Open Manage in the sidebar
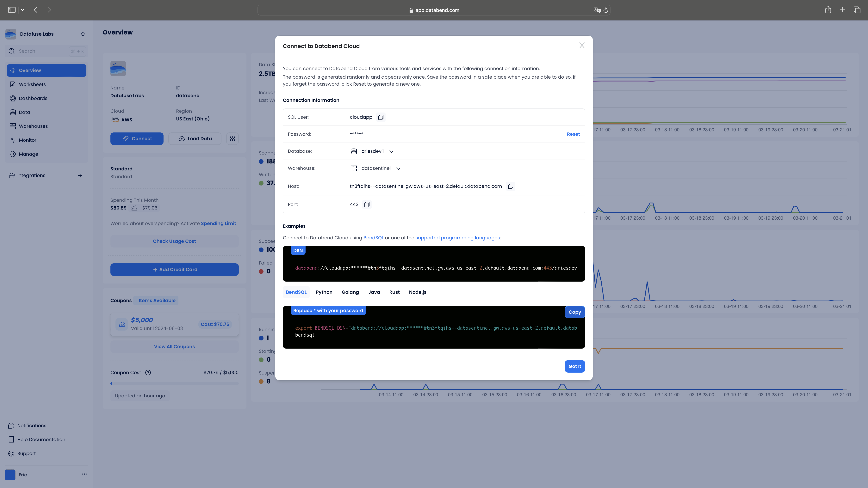Viewport: 868px width, 488px height. pos(46,154)
